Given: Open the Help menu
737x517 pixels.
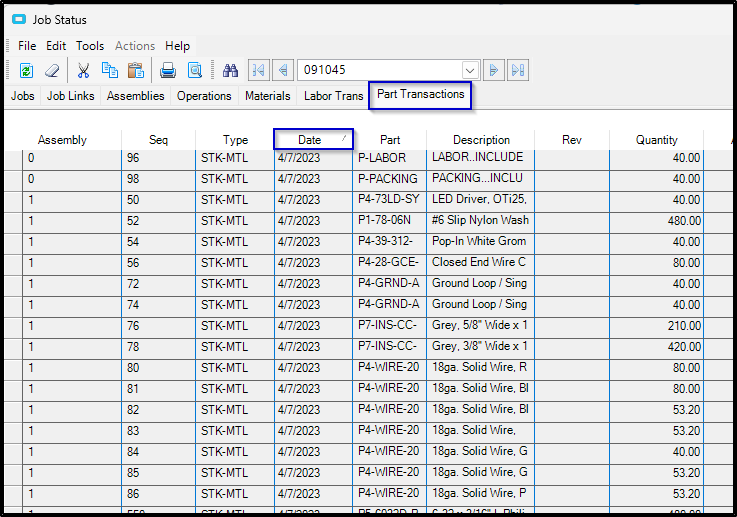Looking at the screenshot, I should 177,46.
